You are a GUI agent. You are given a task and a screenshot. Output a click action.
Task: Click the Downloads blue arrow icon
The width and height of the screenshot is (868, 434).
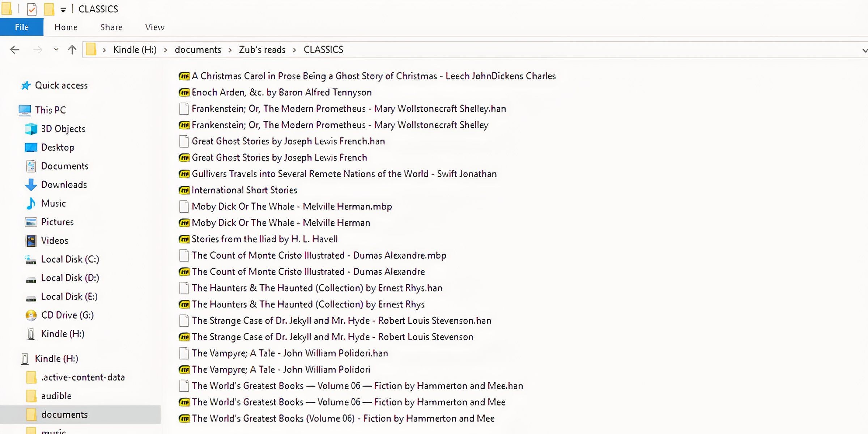coord(31,185)
